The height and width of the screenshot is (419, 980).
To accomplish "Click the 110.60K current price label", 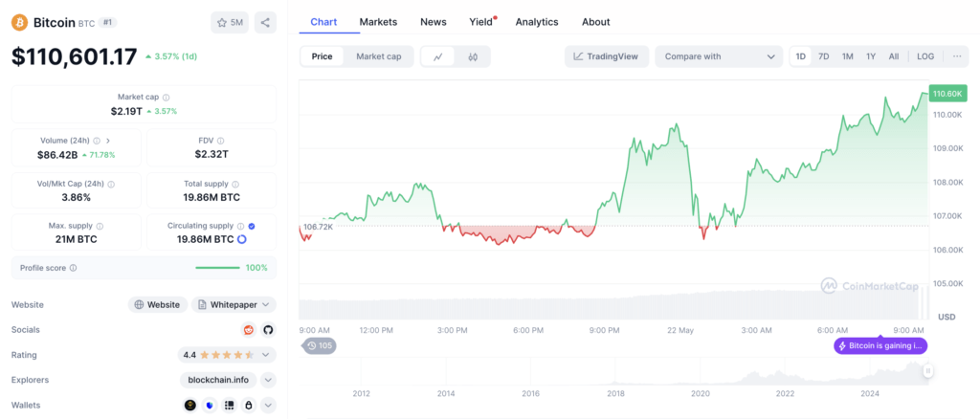I will coord(948,95).
